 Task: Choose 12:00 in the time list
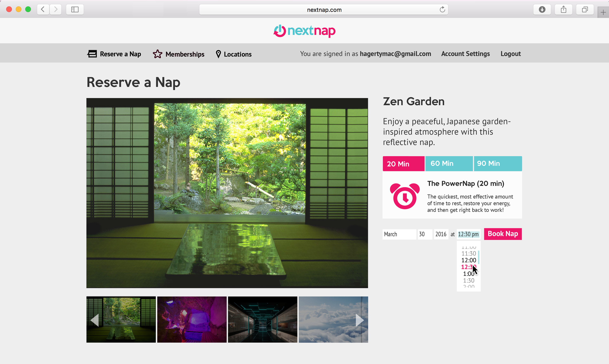click(x=468, y=260)
